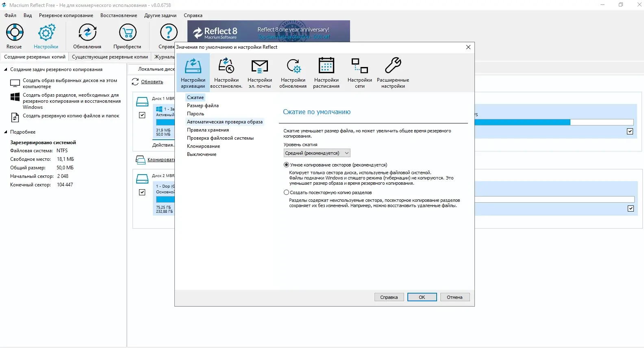Click the Действия link under Диск 1

pyautogui.click(x=163, y=145)
